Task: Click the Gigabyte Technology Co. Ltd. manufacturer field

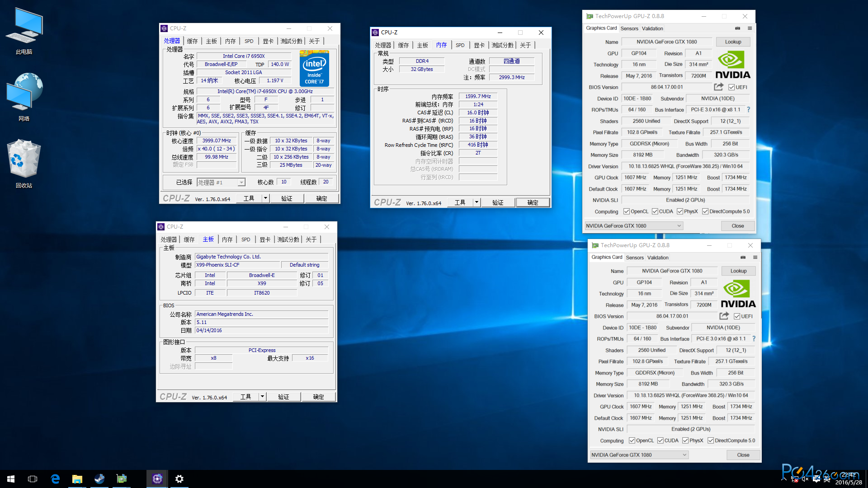Action: 262,257
